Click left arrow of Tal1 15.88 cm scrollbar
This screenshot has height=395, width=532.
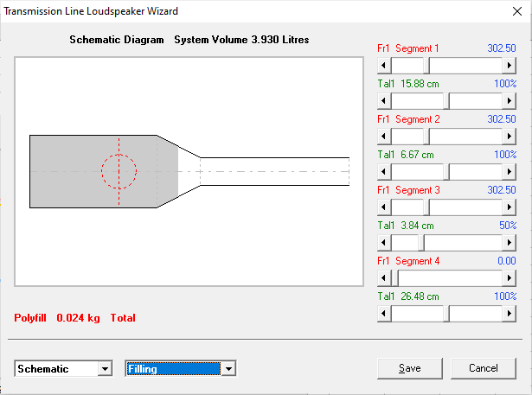pos(384,101)
